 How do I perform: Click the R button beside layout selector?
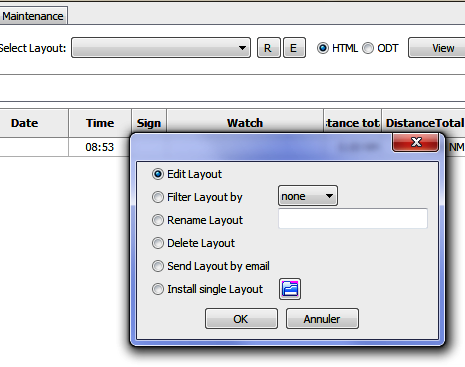[268, 48]
